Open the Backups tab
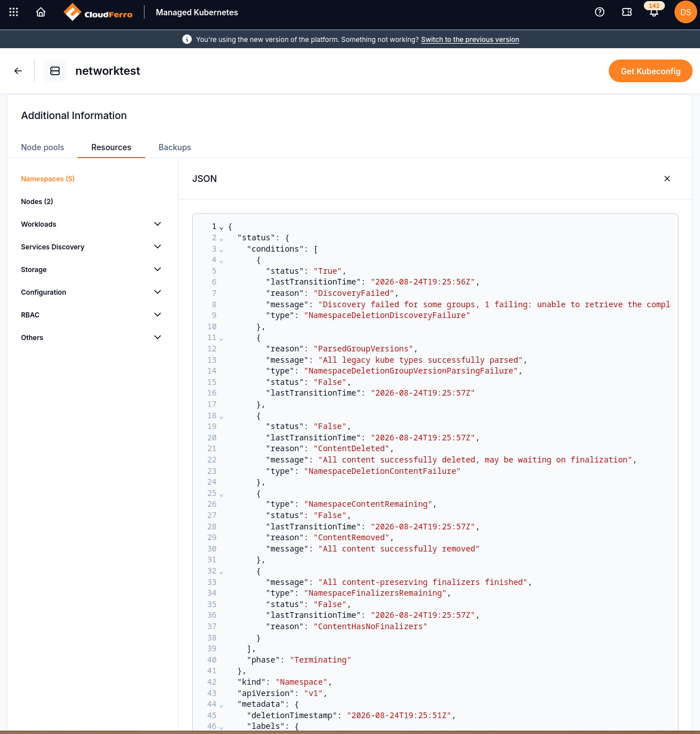 pyautogui.click(x=175, y=147)
